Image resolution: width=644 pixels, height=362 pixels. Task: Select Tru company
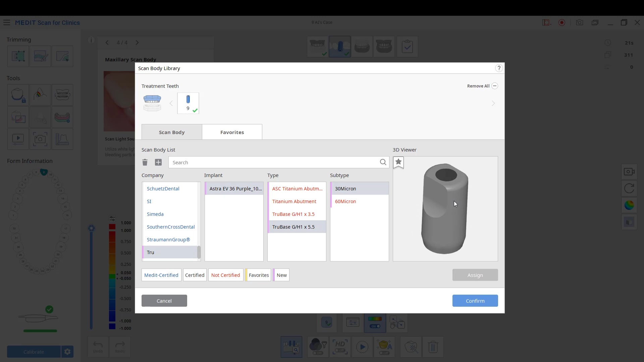coord(170,252)
